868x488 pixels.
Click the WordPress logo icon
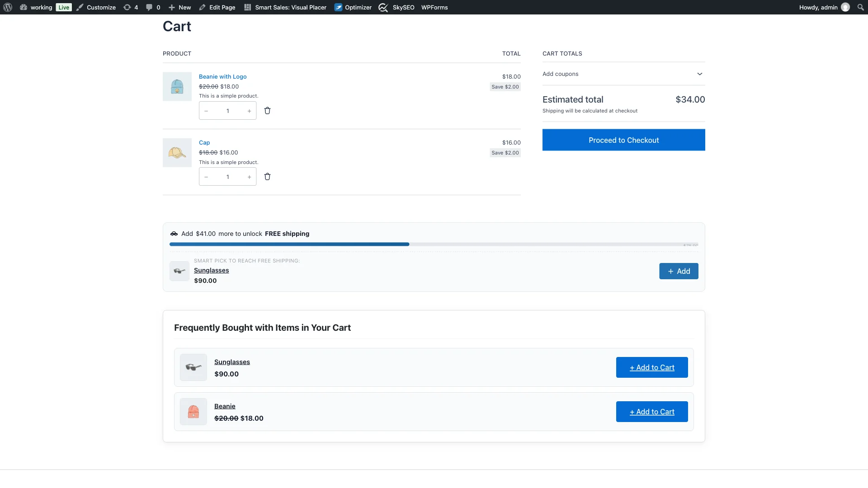[x=8, y=7]
